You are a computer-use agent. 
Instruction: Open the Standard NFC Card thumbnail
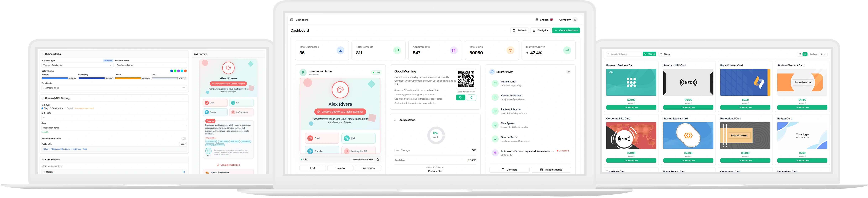click(688, 83)
